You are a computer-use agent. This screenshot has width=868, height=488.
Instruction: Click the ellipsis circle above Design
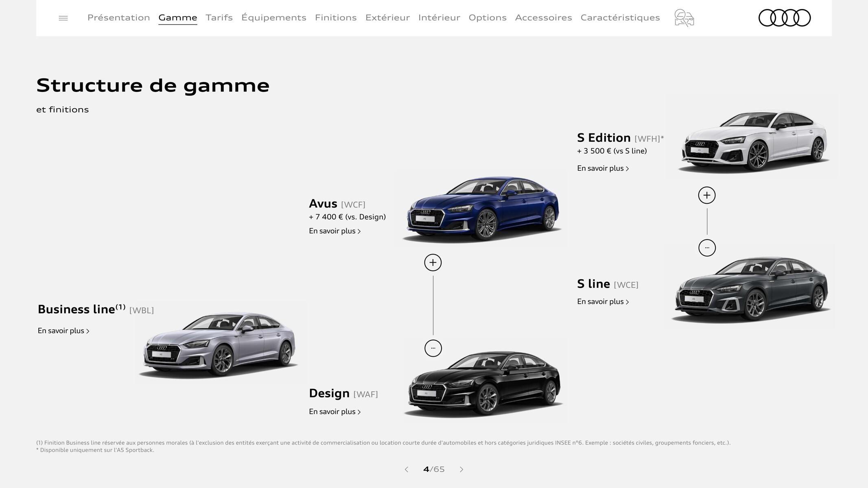click(x=433, y=348)
